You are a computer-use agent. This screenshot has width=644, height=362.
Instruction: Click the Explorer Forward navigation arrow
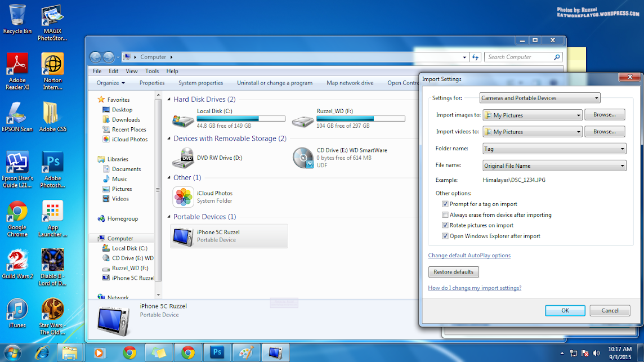109,57
